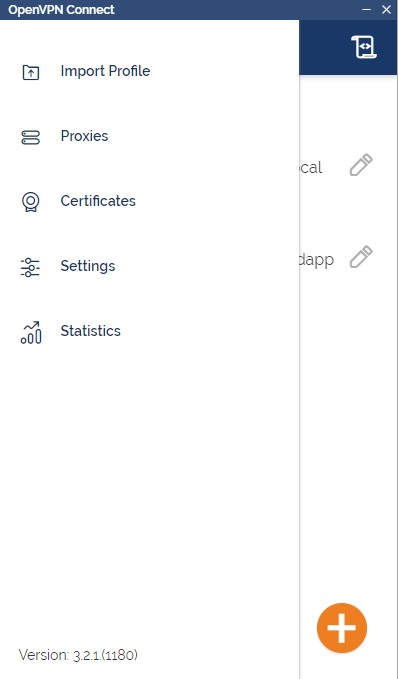Minimize the OpenVPN Connect window
The width and height of the screenshot is (398, 679).
(x=366, y=10)
